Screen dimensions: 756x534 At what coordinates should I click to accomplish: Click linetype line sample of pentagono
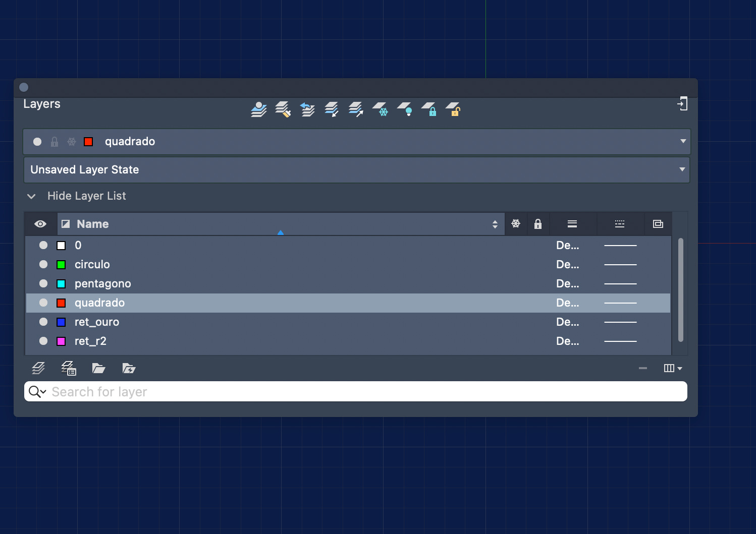pyautogui.click(x=620, y=284)
